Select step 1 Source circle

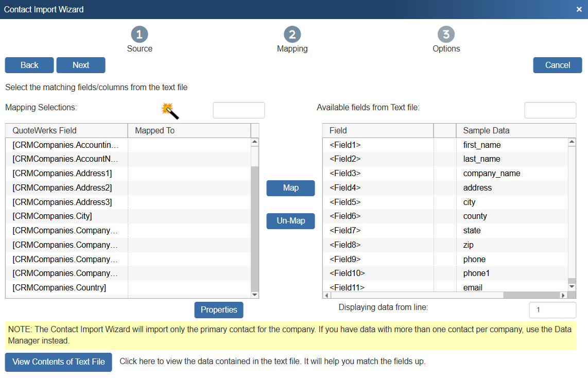[140, 35]
